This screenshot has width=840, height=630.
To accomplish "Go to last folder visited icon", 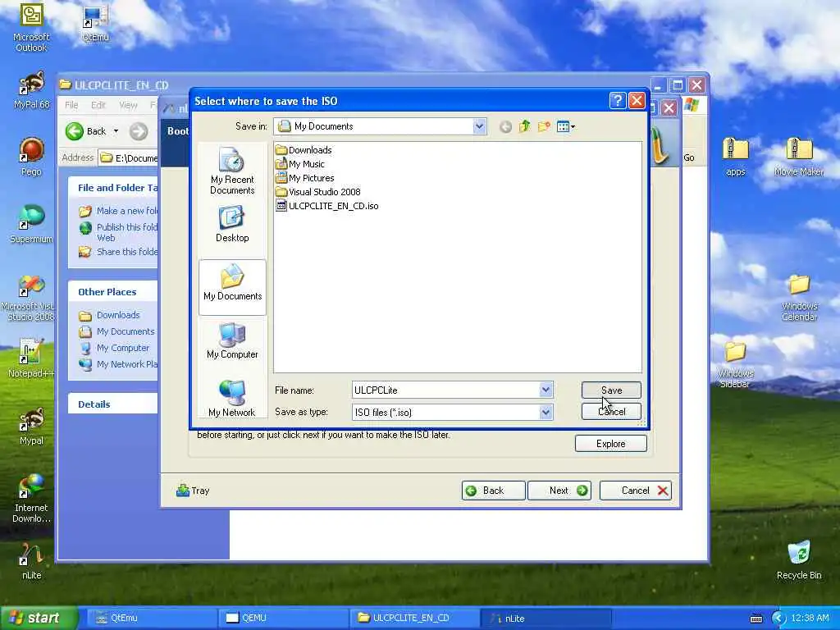I will point(505,127).
